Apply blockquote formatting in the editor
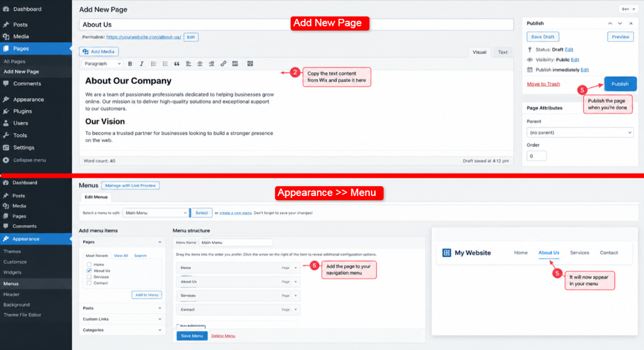The image size is (644, 350). pos(177,63)
